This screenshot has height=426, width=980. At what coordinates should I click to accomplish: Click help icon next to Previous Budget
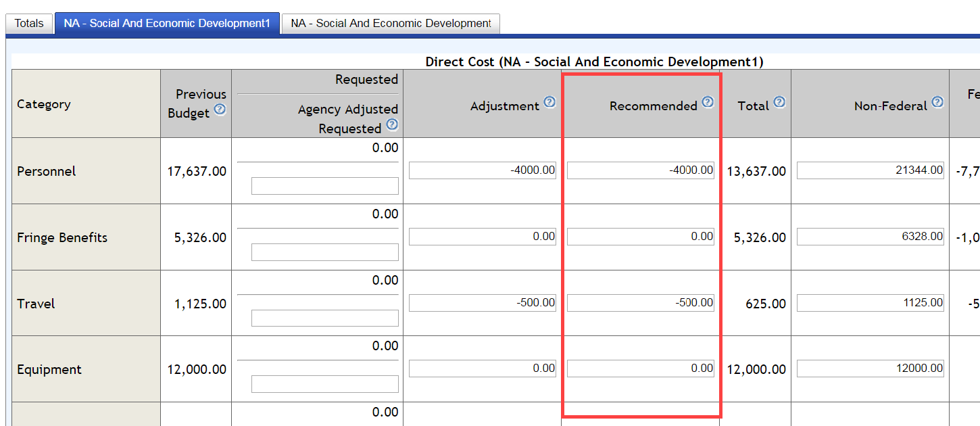coord(220,110)
